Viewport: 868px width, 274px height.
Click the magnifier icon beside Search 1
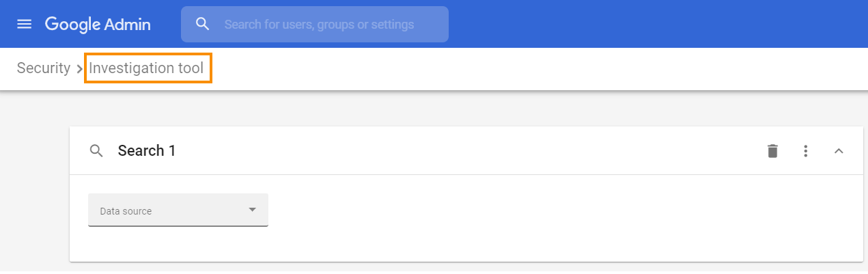click(x=96, y=151)
